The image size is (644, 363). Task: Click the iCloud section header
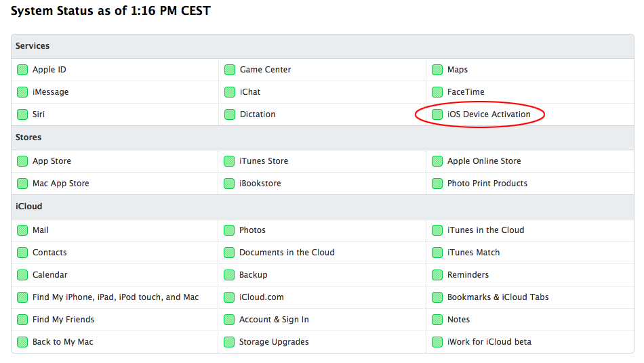coord(28,207)
